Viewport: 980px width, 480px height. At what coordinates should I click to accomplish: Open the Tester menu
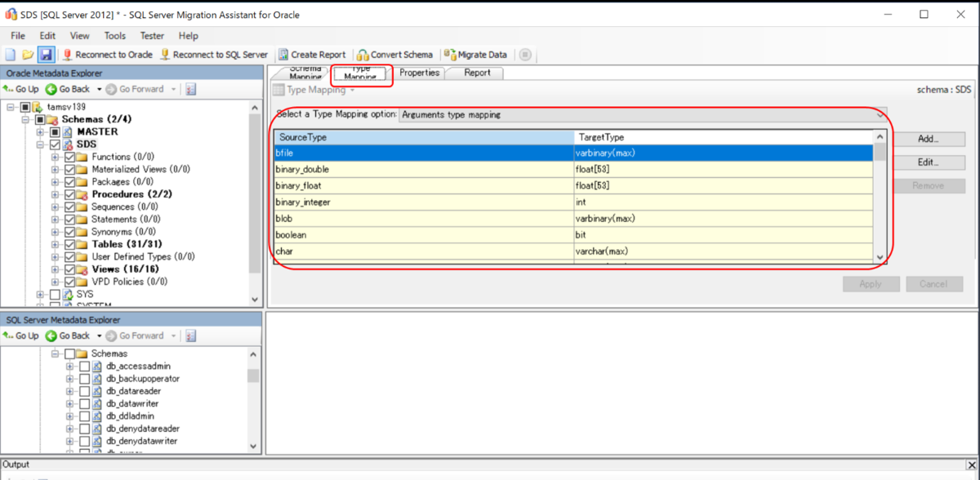tap(152, 36)
